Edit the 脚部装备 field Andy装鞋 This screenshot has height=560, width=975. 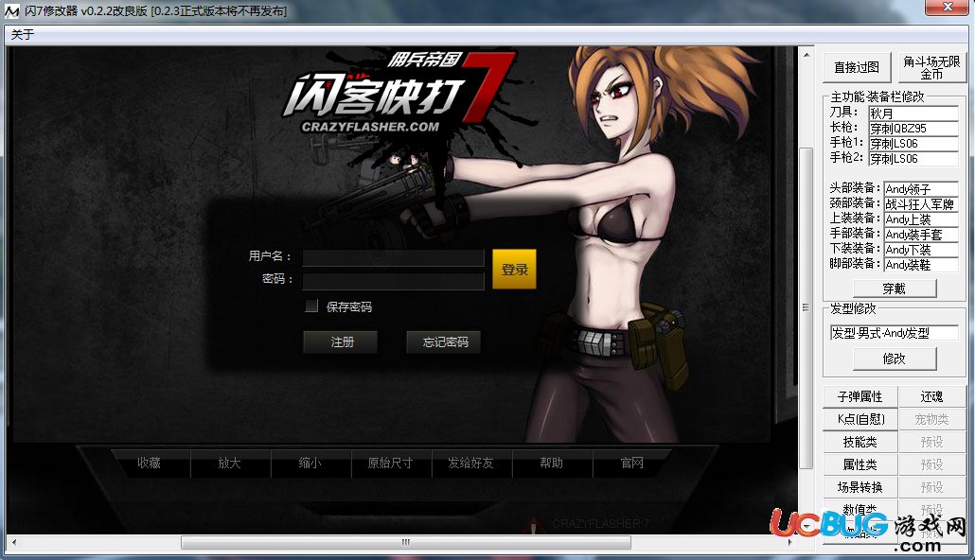click(921, 265)
